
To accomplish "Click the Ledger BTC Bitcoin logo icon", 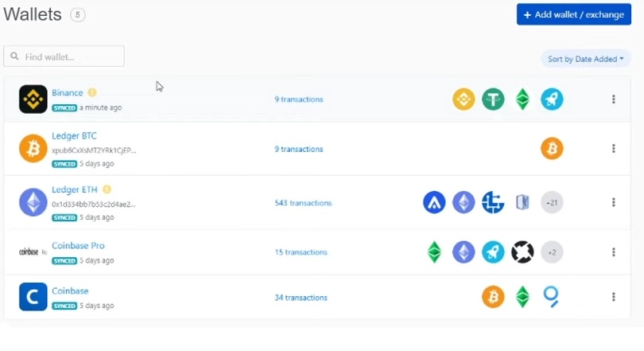I will click(x=33, y=149).
